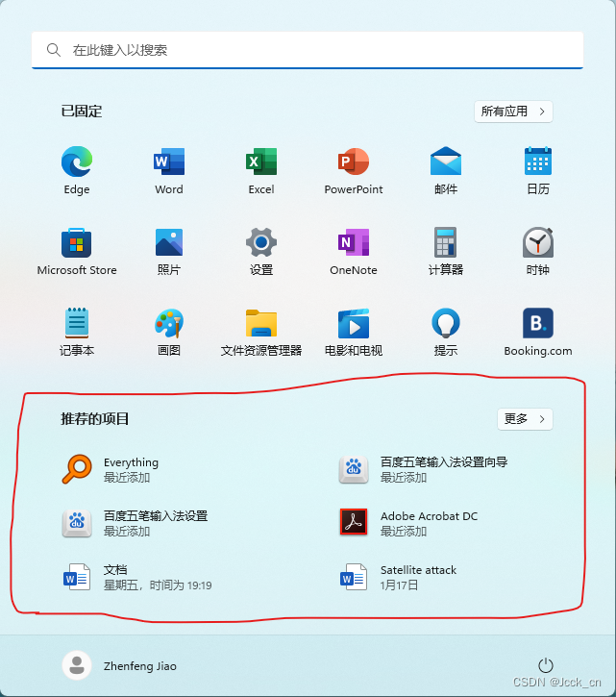Screen dimensions: 616x697
Task: Open Booking.com pinned app
Action: click(538, 332)
